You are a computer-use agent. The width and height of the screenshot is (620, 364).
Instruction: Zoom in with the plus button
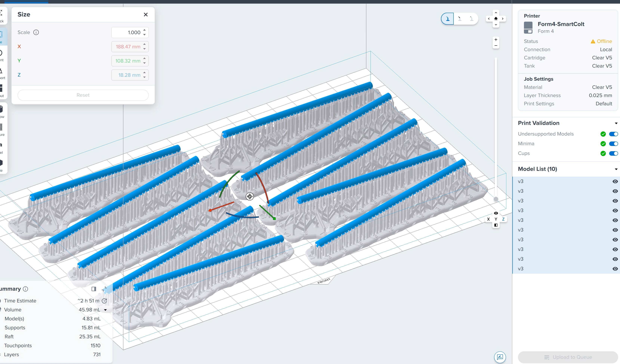point(496,40)
